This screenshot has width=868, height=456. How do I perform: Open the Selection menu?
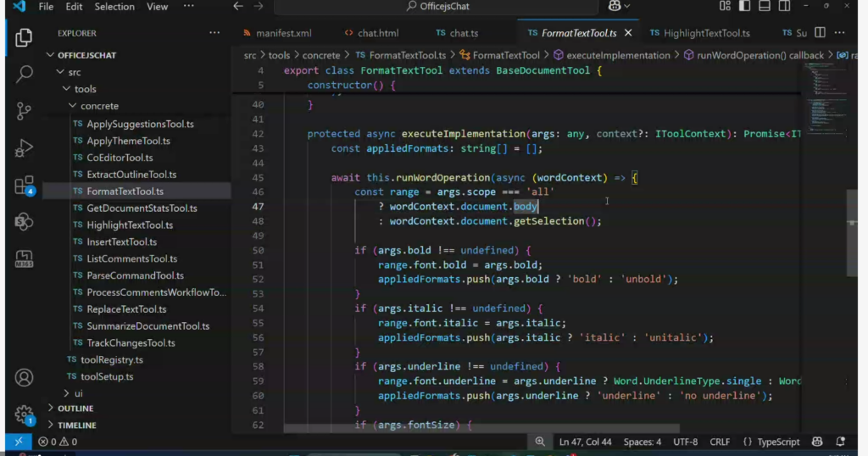(114, 7)
